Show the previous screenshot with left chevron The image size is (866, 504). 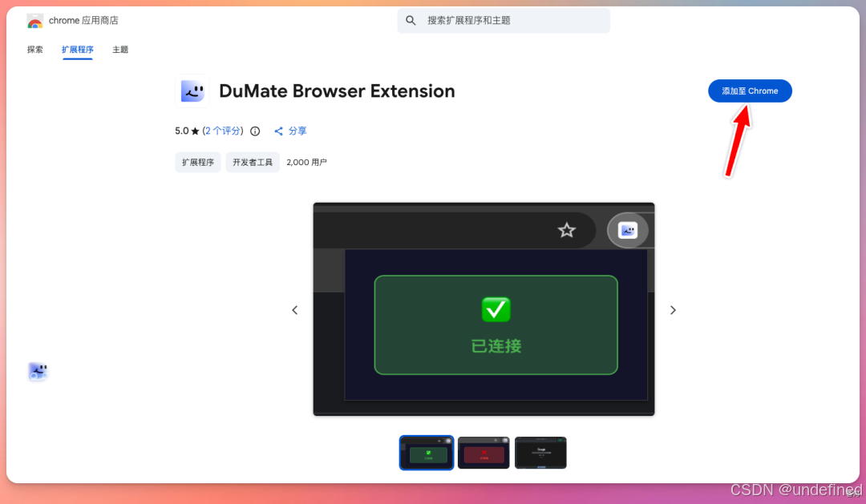pyautogui.click(x=295, y=310)
